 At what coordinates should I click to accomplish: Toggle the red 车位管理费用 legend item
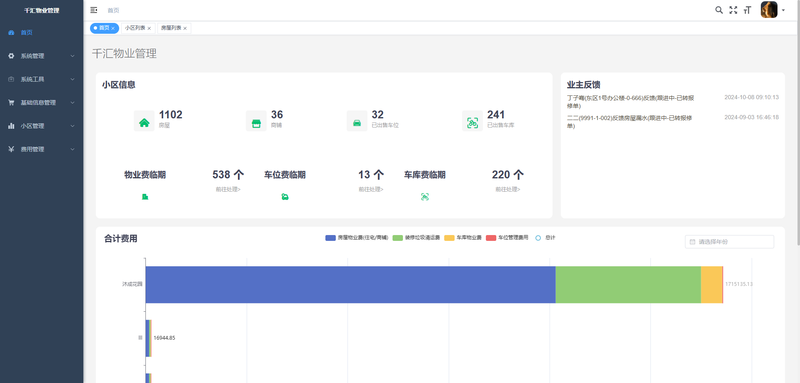point(507,238)
